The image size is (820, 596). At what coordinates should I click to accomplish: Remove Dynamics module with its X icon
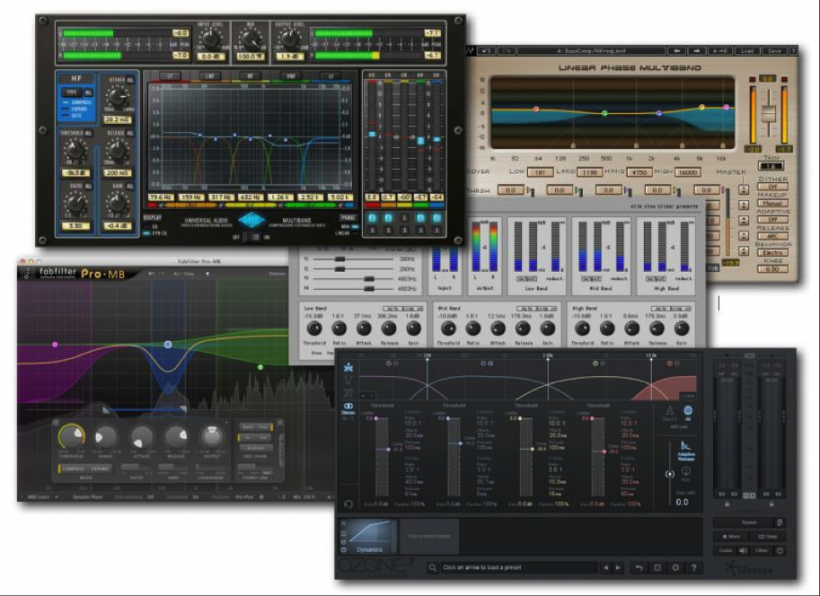[344, 523]
